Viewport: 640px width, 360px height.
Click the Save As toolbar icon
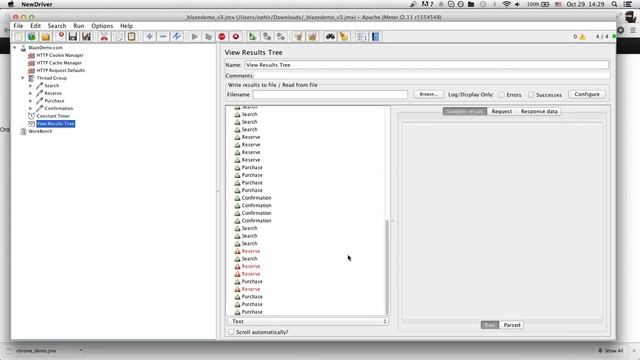pos(86,37)
